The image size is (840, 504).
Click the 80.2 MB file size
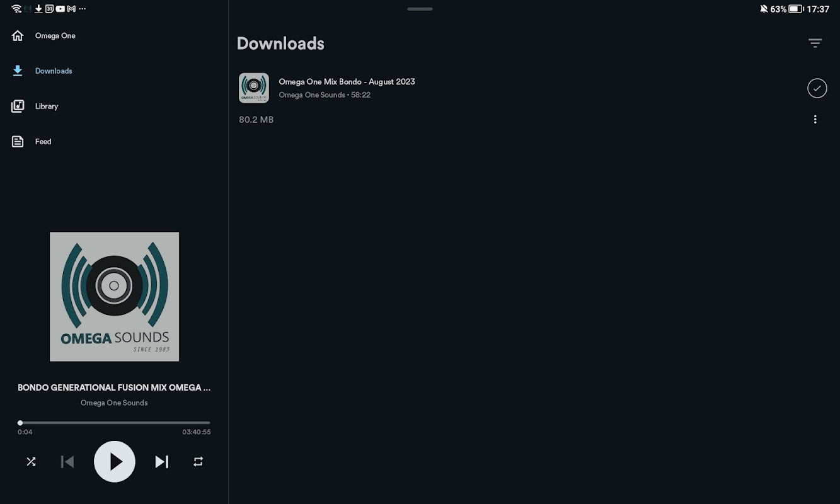coord(256,120)
